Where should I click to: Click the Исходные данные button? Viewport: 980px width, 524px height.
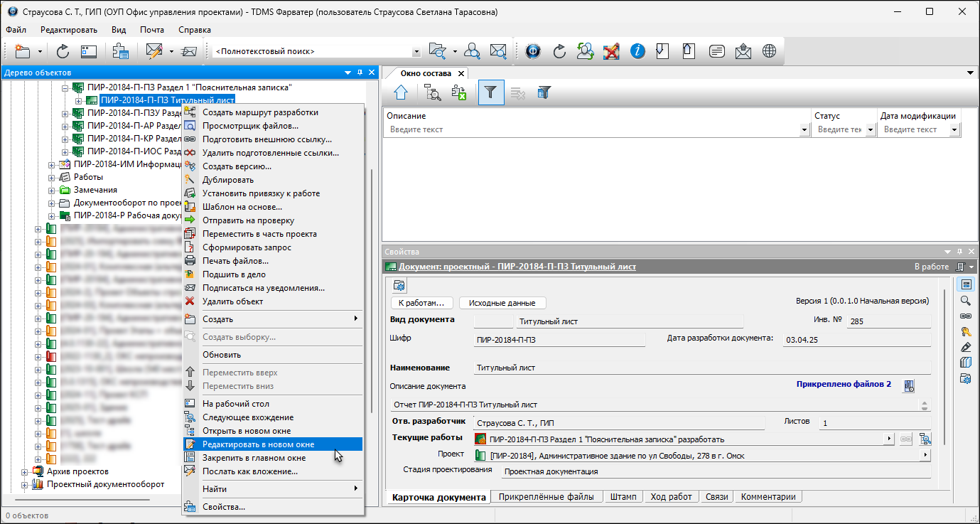coord(502,303)
